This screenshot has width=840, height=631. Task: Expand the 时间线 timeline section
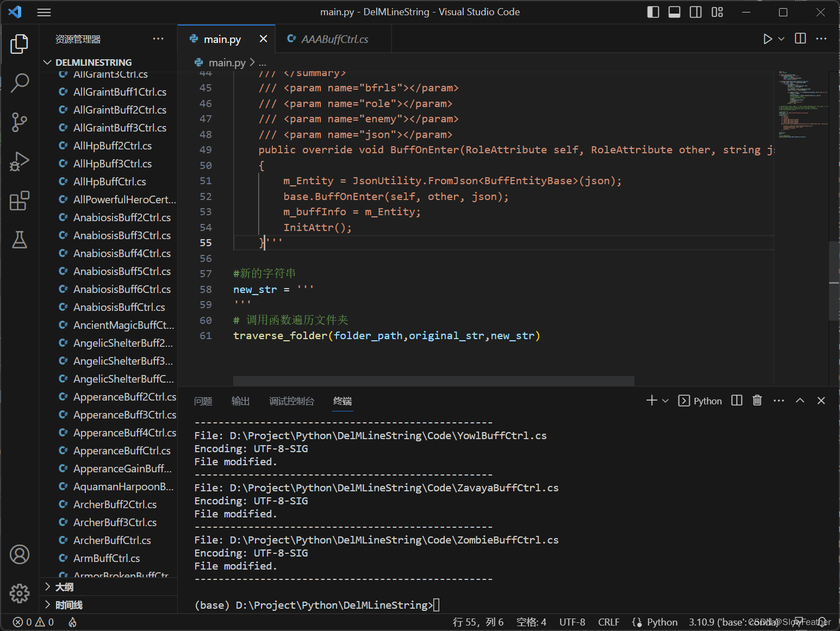109,605
